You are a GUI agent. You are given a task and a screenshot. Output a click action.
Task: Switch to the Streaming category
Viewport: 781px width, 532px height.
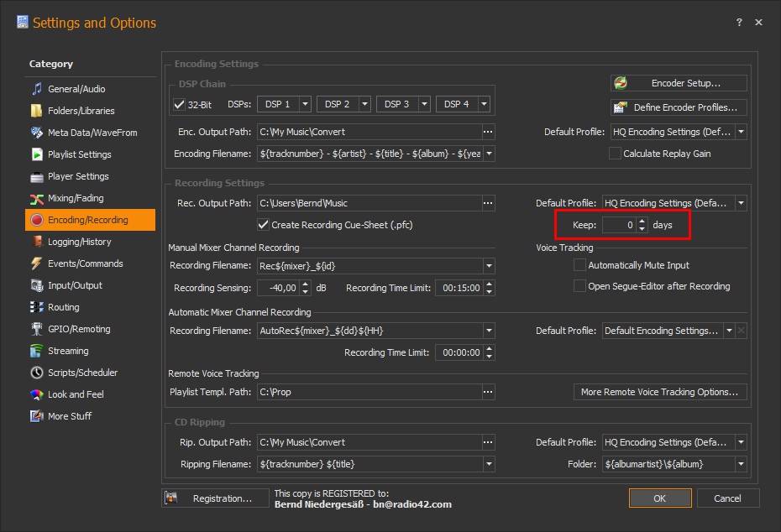[90, 352]
